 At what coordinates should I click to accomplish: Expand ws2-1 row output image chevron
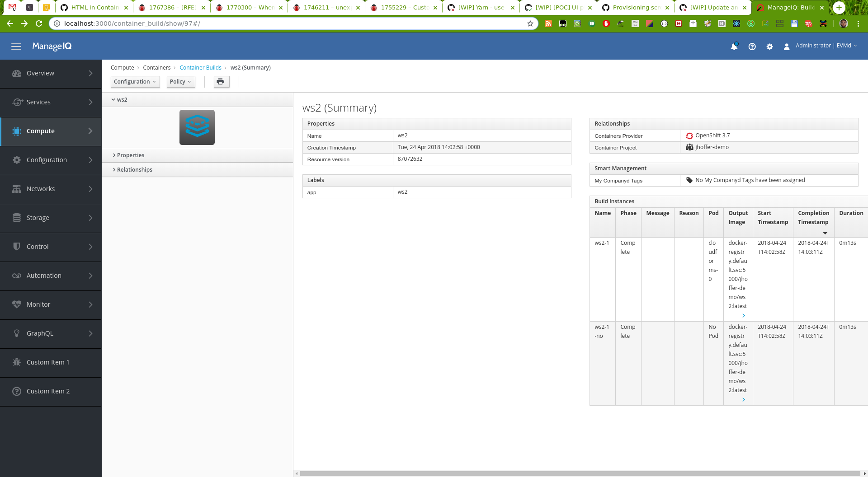[x=744, y=316]
